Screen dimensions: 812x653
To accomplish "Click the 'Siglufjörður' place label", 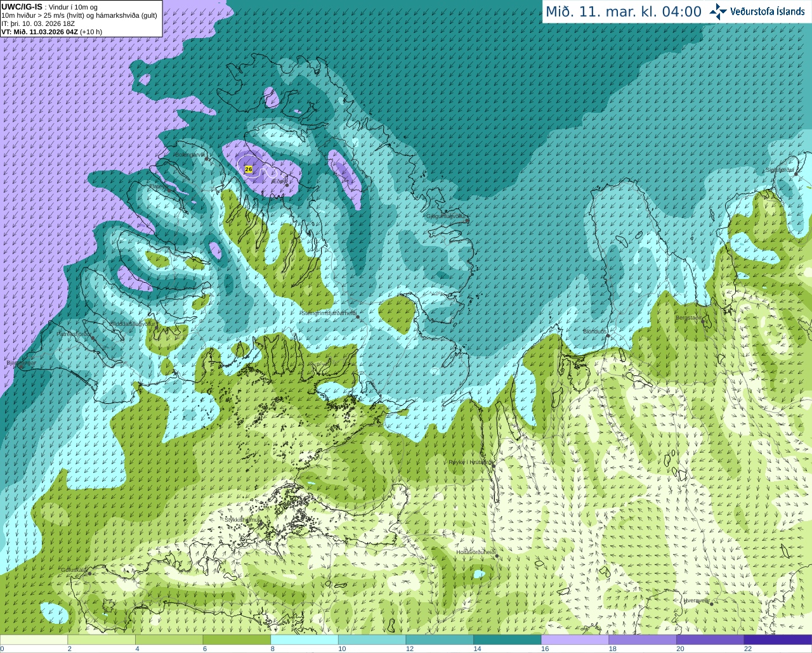I will tap(780, 170).
